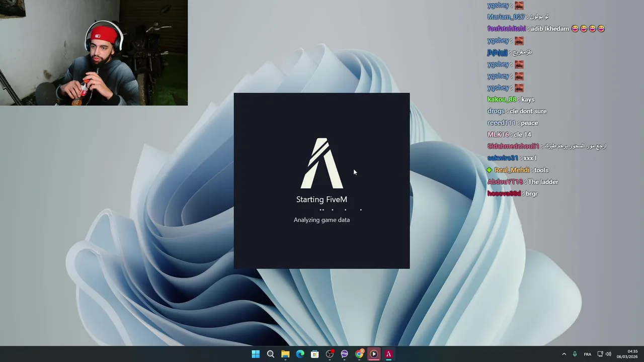Click chat message "cle dont sure"
This screenshot has height=362, width=644.
click(527, 111)
